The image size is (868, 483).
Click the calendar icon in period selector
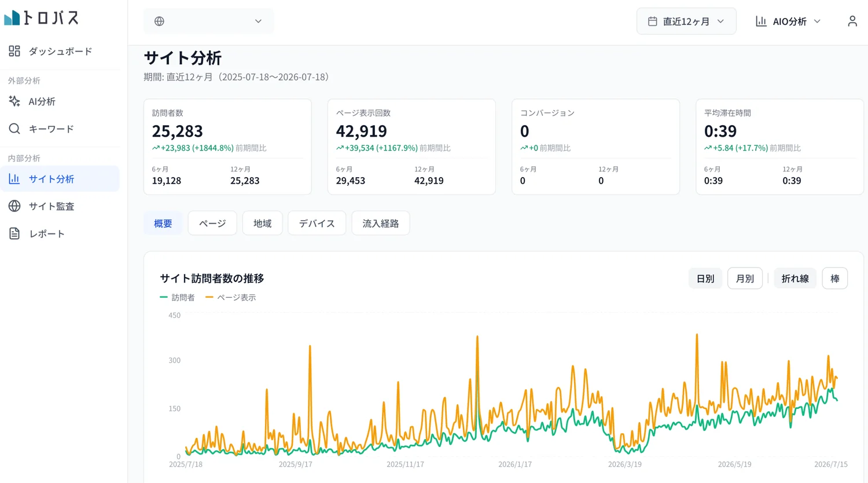click(x=652, y=21)
